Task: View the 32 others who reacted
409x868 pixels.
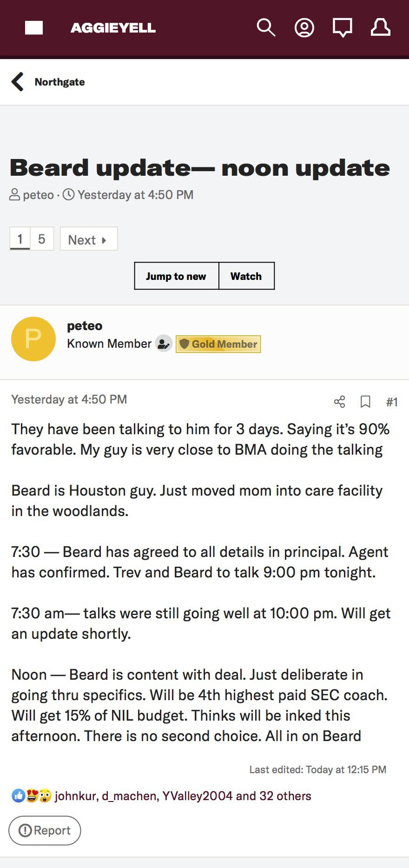Action: [x=285, y=796]
